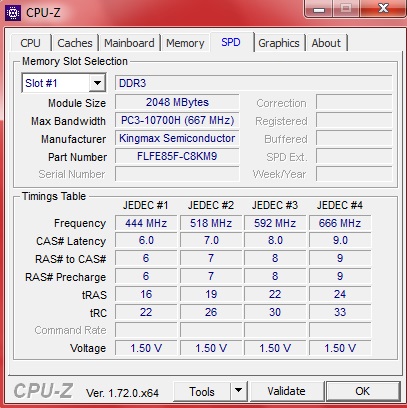Click the PC3-10700H (667 MHz) bandwidth value

(x=177, y=120)
